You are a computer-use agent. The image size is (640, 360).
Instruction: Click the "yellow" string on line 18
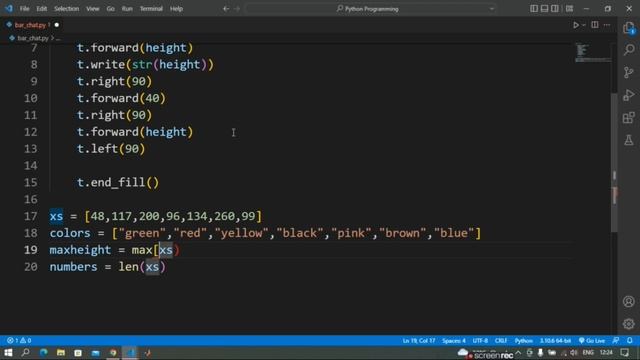pos(242,233)
